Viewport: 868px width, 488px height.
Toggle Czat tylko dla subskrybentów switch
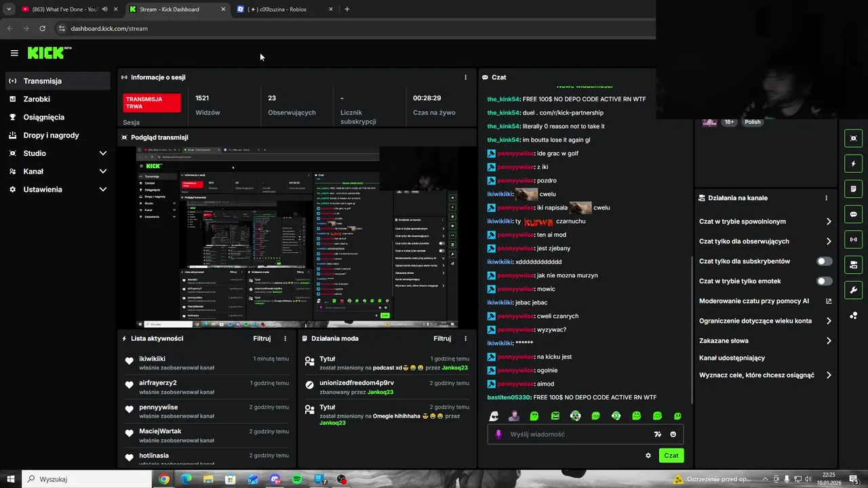[x=824, y=261]
